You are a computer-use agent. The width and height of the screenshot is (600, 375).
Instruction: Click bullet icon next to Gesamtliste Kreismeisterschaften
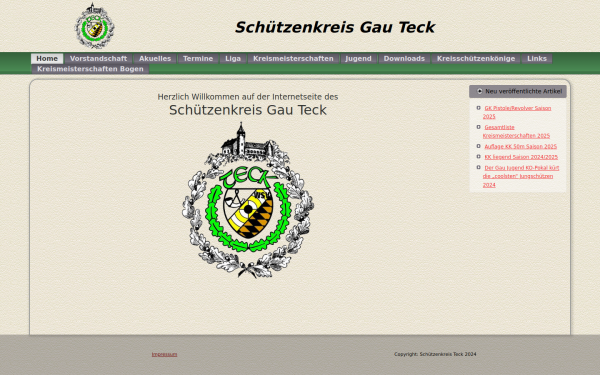(x=478, y=127)
